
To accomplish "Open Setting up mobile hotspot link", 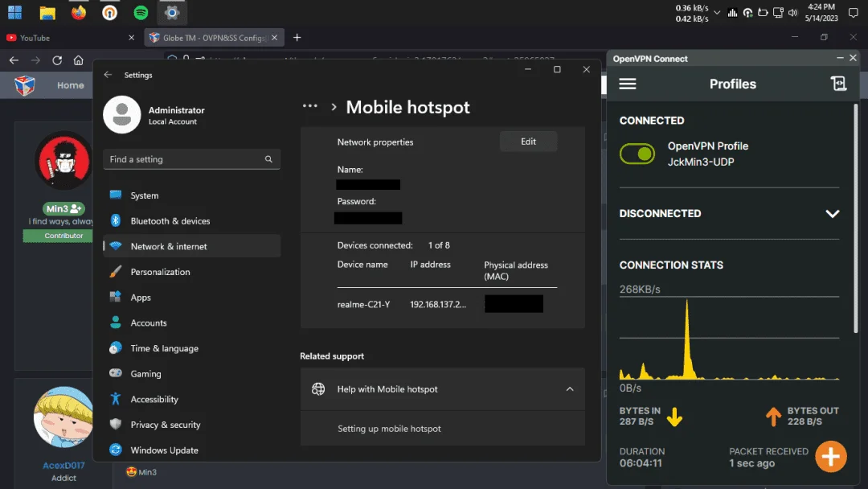I will [389, 429].
